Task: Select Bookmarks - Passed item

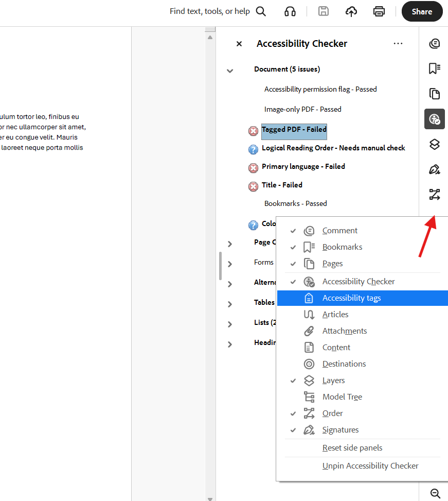Action: 295,203
